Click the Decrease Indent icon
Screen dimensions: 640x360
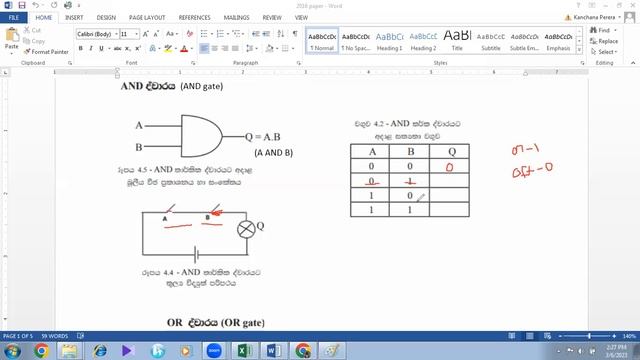click(256, 34)
